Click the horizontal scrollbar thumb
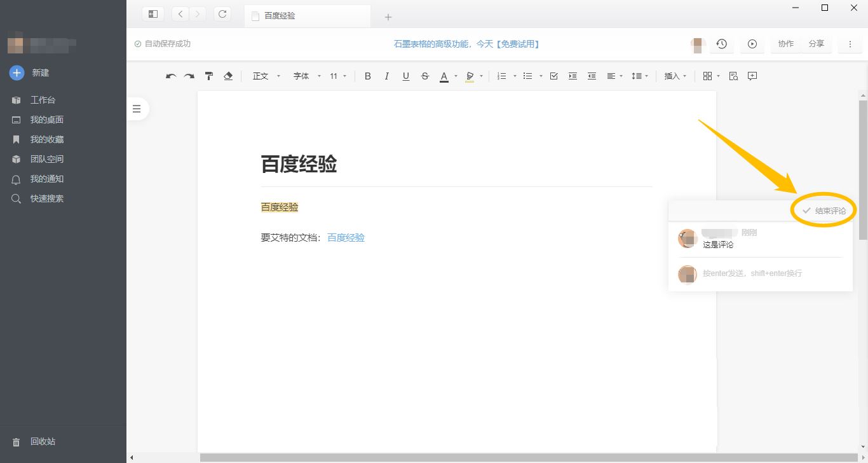The height and width of the screenshot is (463, 868). [x=528, y=457]
